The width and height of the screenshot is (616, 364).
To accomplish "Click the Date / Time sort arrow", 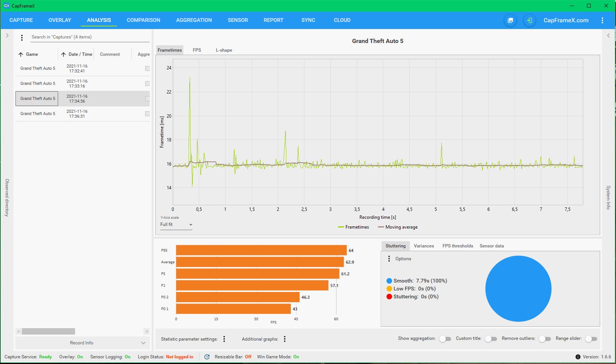I will (x=63, y=54).
